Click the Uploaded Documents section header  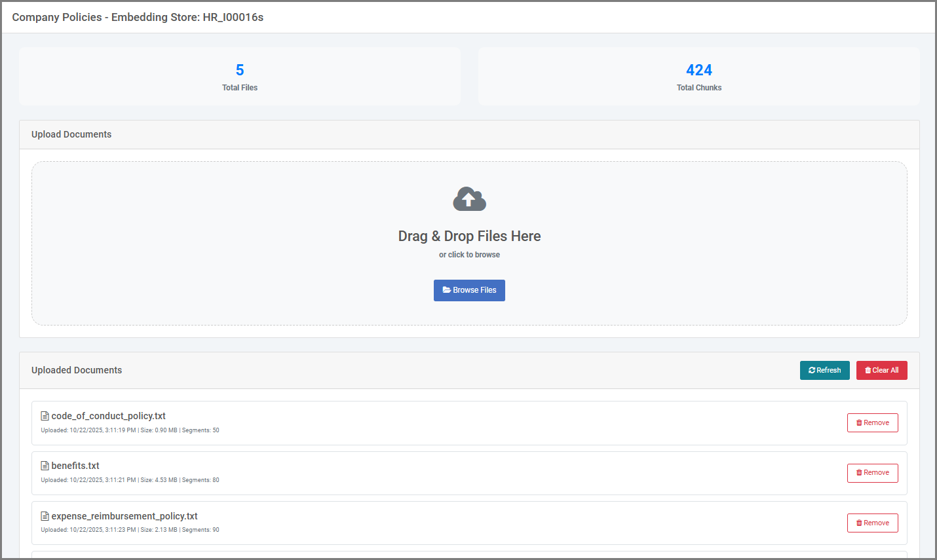click(x=77, y=370)
